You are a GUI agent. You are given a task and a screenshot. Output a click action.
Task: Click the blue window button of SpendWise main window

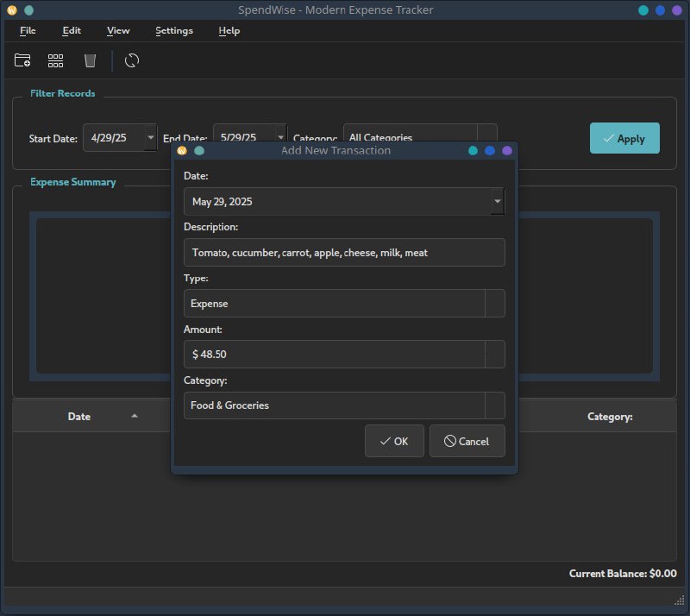pos(660,10)
